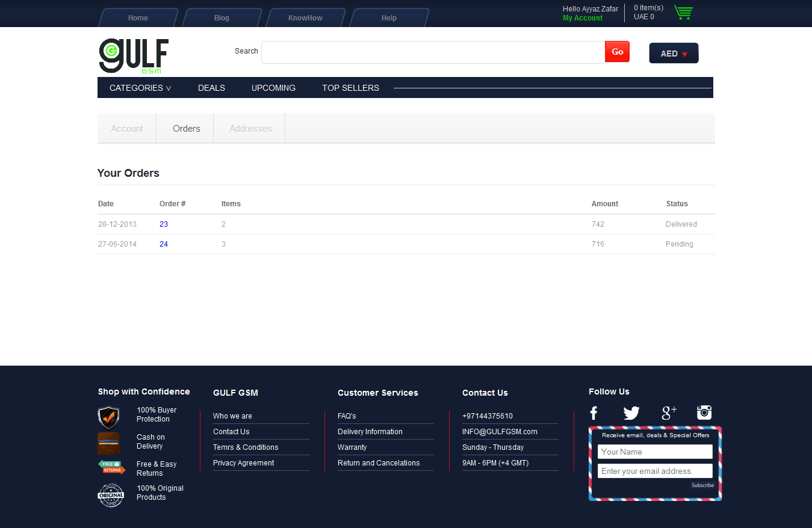Image resolution: width=812 pixels, height=528 pixels.
Task: Open the shopping cart icon
Action: pos(683,13)
